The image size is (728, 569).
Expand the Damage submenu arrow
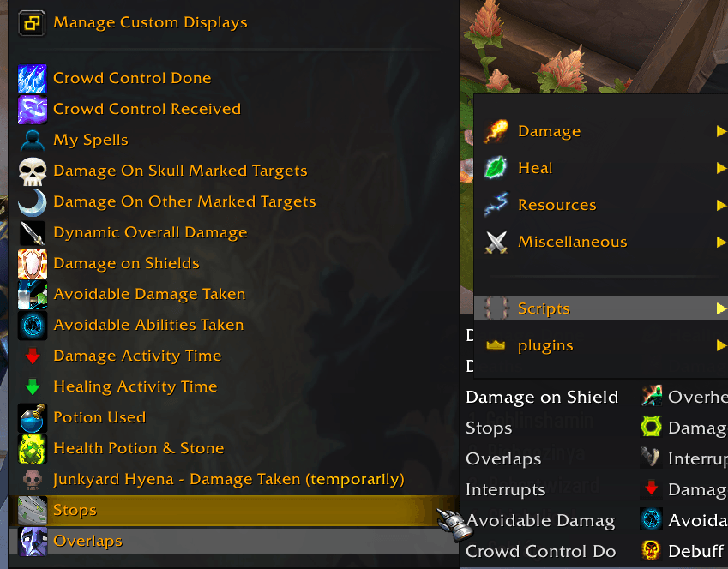(x=721, y=131)
